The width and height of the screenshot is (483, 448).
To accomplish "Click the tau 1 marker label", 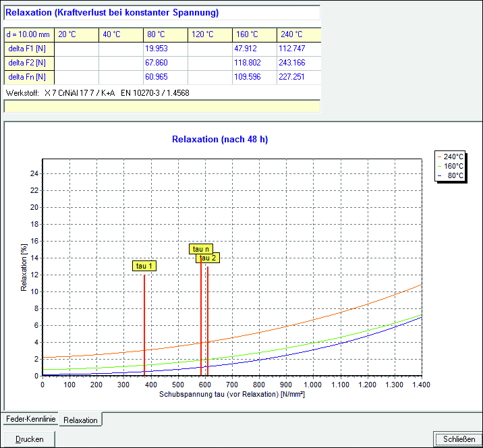I will (x=144, y=266).
